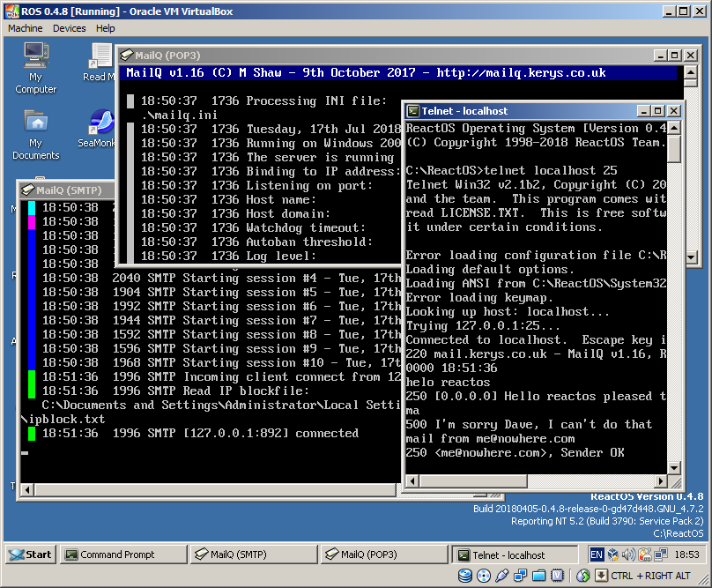
Task: Click the MailQ (POP3) title bar text
Action: [167, 56]
